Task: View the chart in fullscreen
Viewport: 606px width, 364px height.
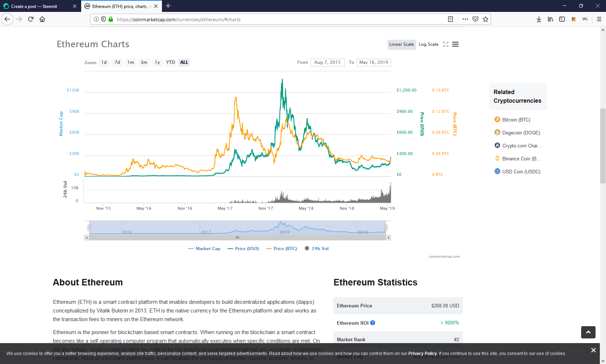Action: [x=446, y=44]
